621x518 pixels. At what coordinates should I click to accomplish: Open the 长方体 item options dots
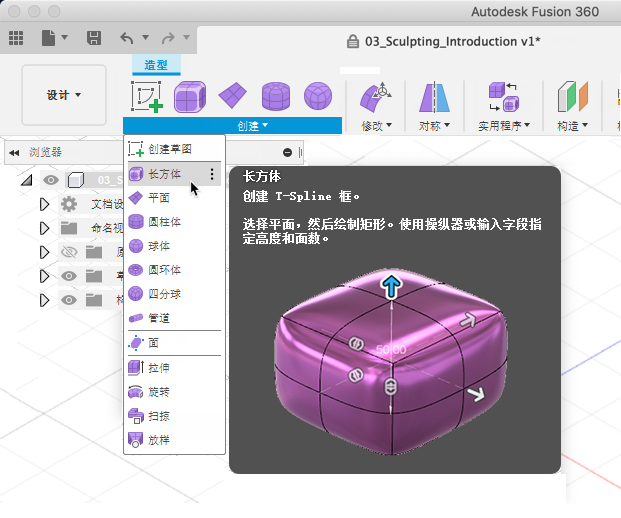click(212, 174)
